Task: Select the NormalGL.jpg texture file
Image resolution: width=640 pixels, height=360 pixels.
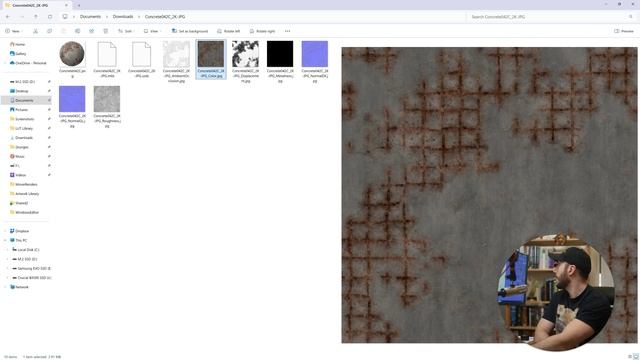Action: (72, 107)
